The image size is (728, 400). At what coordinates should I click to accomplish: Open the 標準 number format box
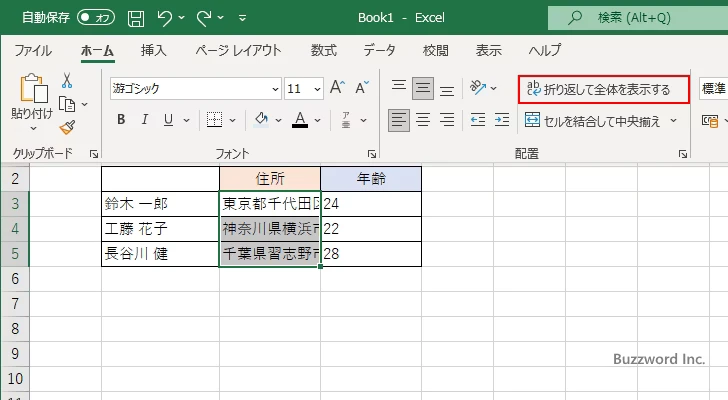coord(714,88)
